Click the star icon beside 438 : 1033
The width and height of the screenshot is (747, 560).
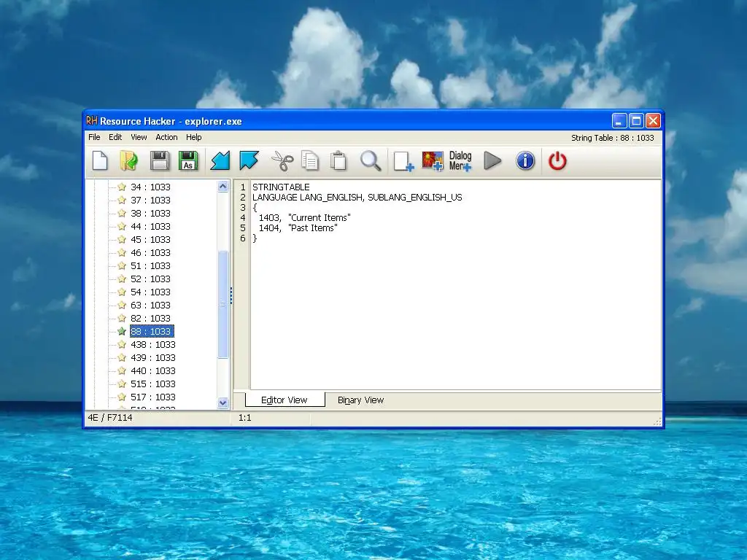[x=122, y=344]
